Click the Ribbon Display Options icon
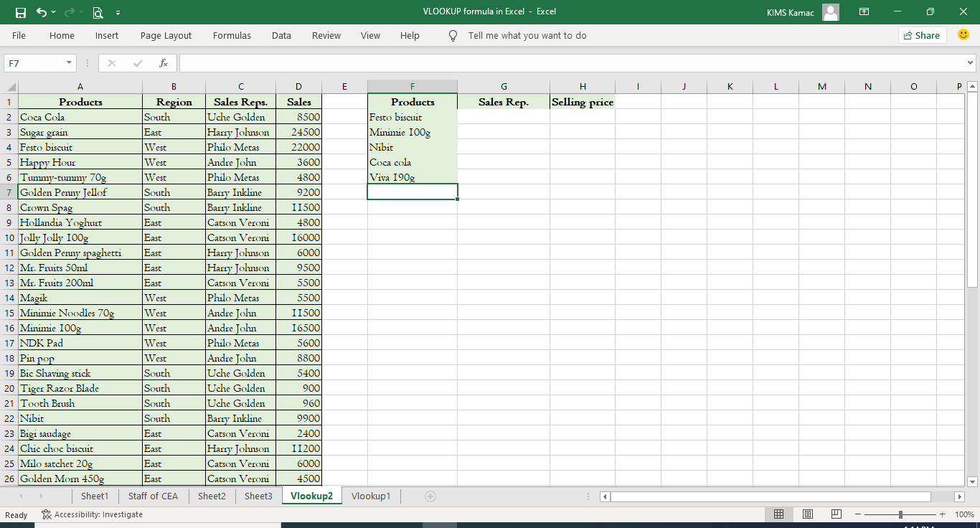The image size is (980, 528). (864, 12)
